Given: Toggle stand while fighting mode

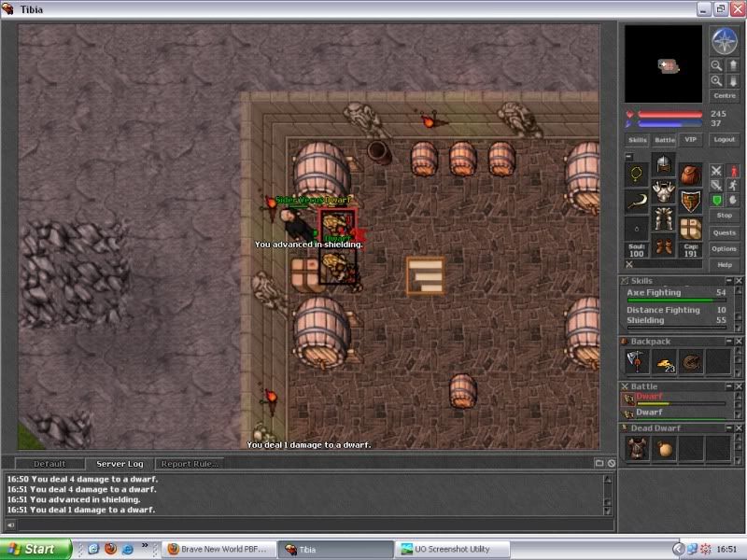Looking at the screenshot, I should coord(733,171).
